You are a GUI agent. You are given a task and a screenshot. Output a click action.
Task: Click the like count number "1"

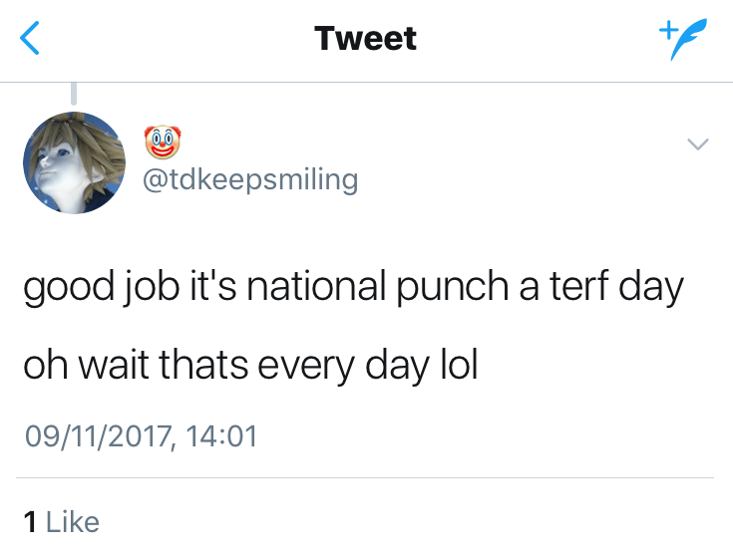pos(30,522)
